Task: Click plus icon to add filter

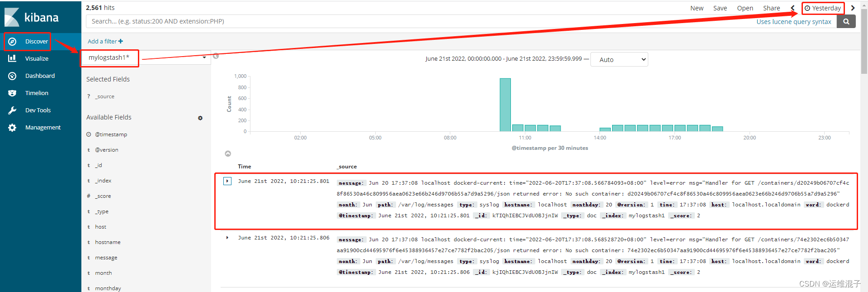Action: (x=121, y=41)
